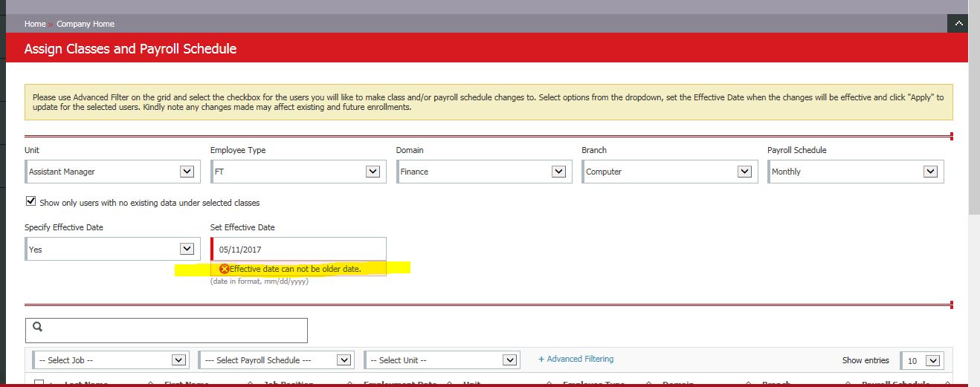The height and width of the screenshot is (387, 980).
Task: Click the arrow on Show entries selector
Action: [934, 361]
